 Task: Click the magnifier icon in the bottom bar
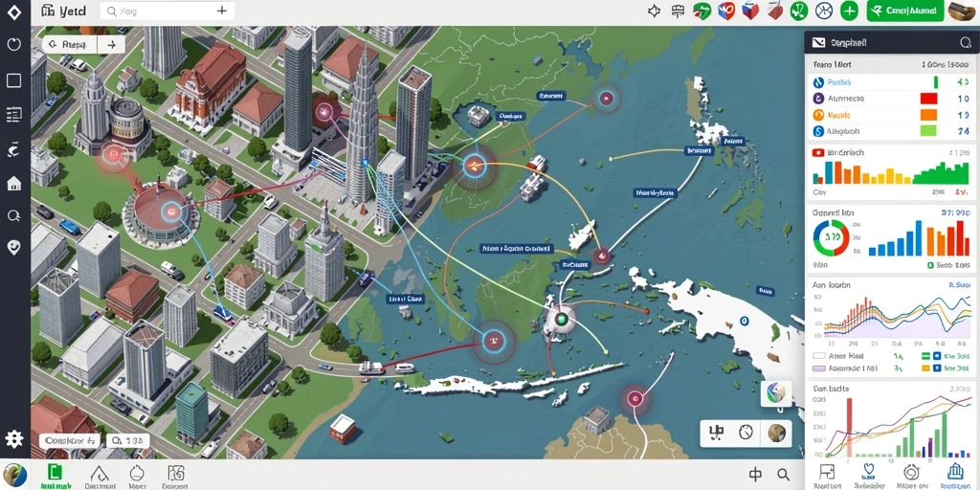click(783, 476)
